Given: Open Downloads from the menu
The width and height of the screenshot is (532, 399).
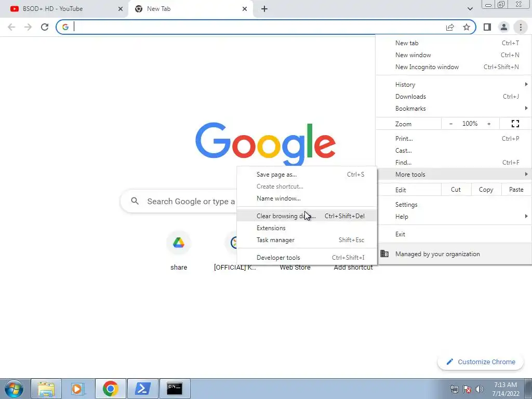Looking at the screenshot, I should tap(454, 96).
